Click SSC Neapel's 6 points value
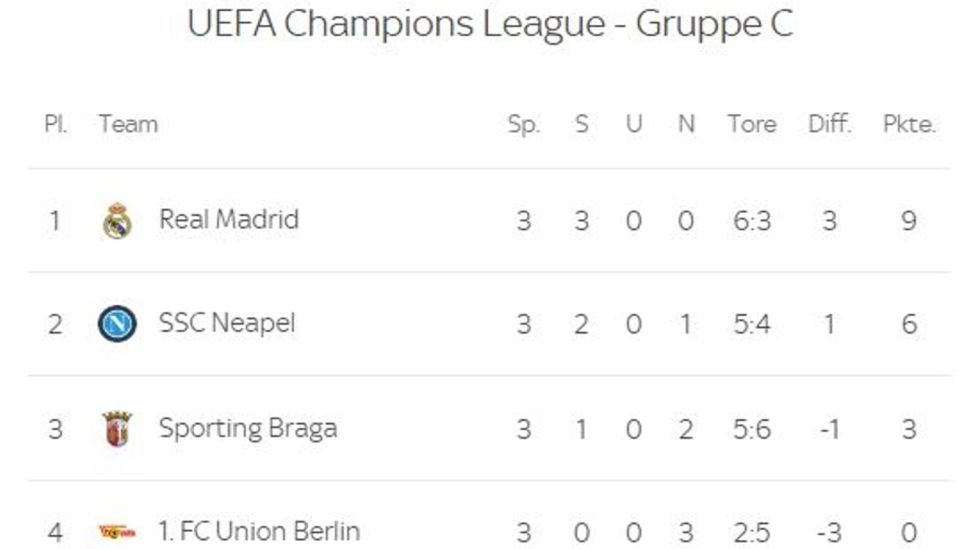 [x=909, y=324]
